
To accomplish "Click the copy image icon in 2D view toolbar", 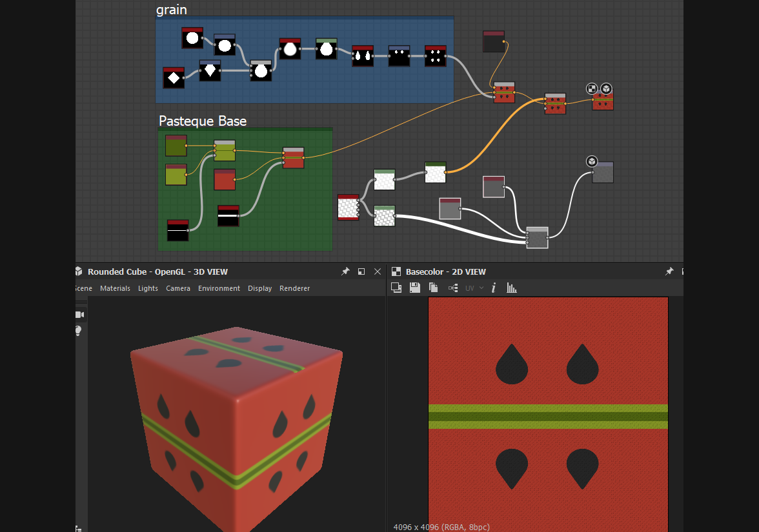I will (396, 288).
